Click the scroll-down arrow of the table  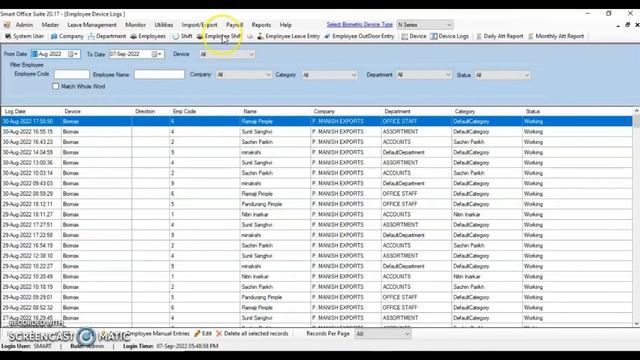(x=636, y=324)
